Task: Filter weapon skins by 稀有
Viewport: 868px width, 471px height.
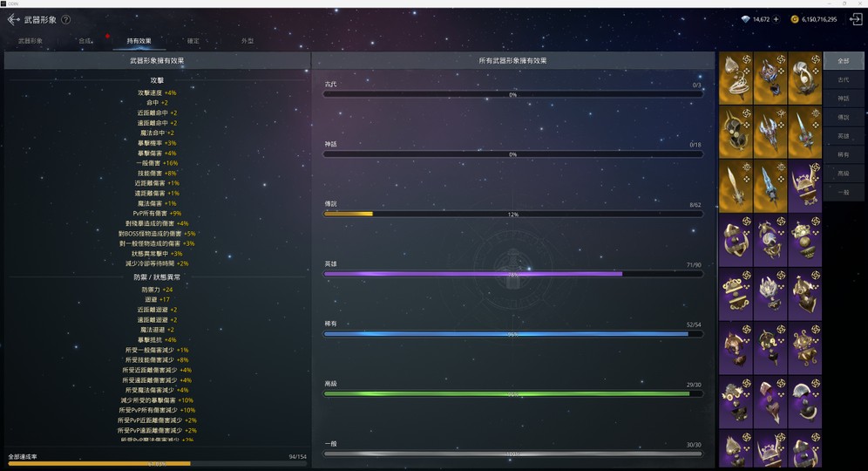Action: [x=843, y=154]
